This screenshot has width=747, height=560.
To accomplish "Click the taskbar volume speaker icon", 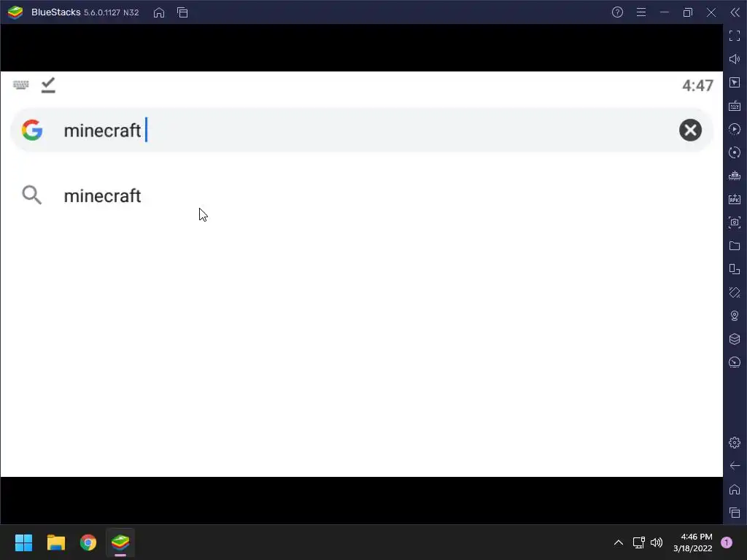I will [657, 542].
